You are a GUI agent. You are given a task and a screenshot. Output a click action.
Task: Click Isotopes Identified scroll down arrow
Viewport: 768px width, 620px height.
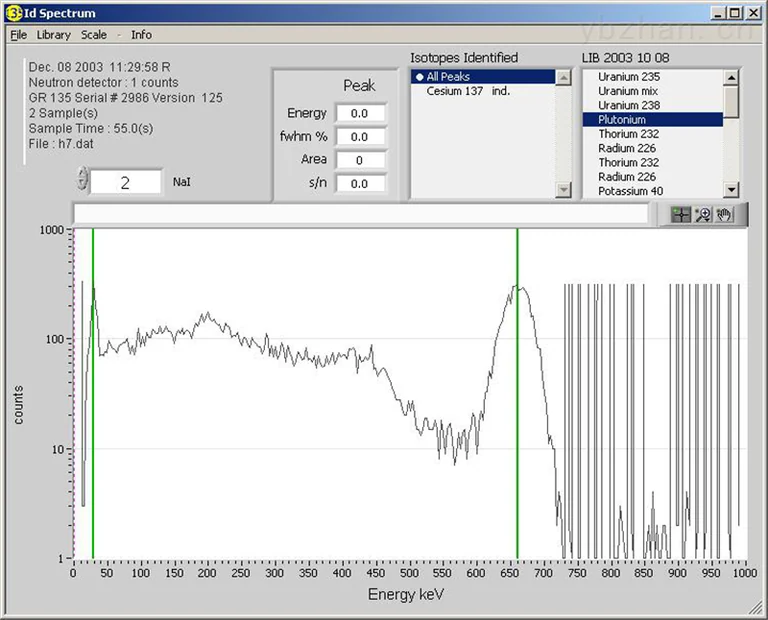coord(564,190)
